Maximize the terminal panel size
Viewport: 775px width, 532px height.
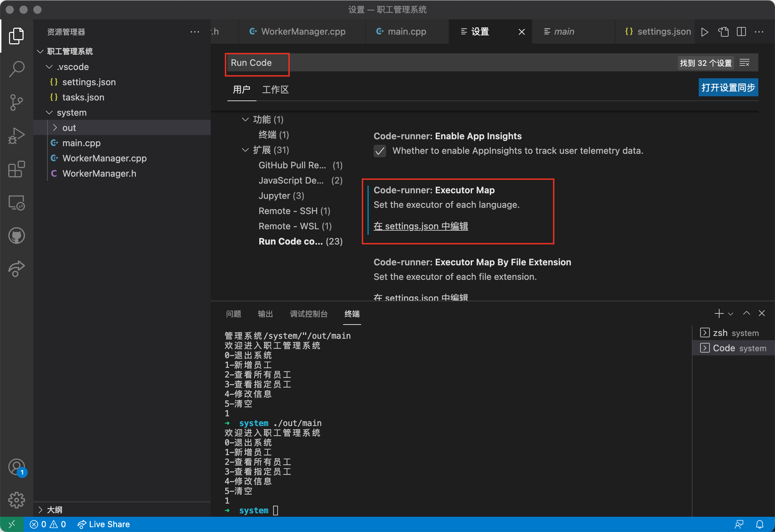tap(746, 313)
